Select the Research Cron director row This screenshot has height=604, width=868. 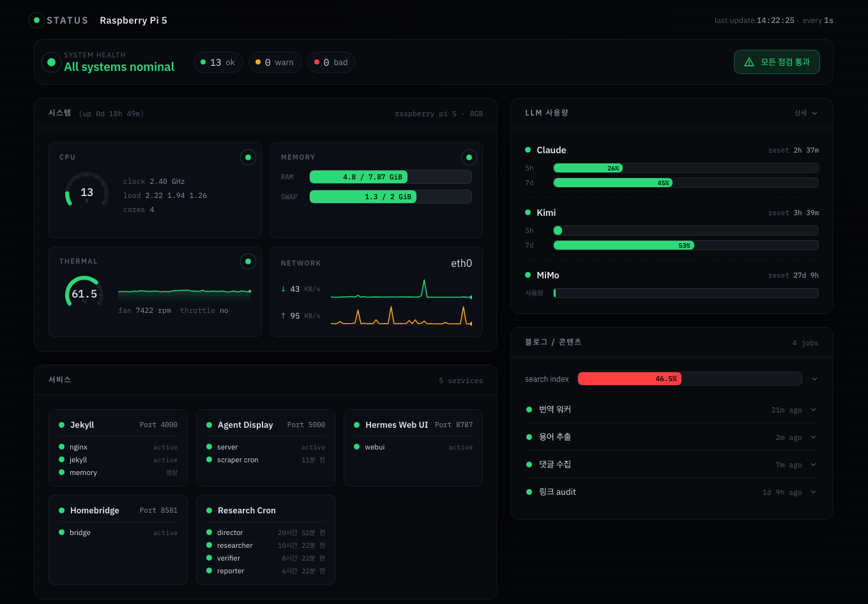tap(266, 532)
